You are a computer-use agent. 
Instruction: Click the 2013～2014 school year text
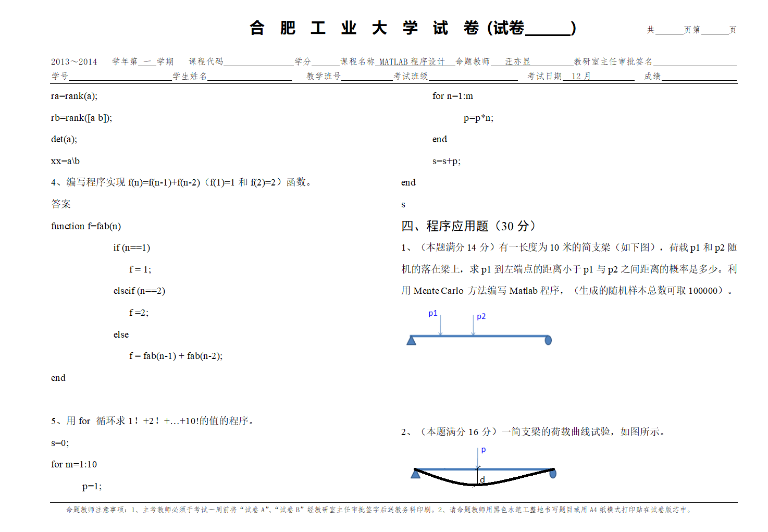click(x=74, y=61)
